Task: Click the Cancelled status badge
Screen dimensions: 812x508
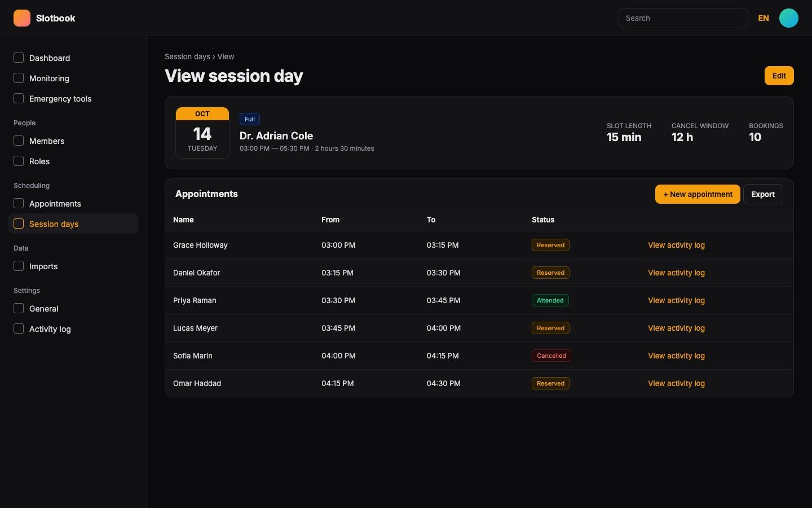Action: tap(551, 356)
